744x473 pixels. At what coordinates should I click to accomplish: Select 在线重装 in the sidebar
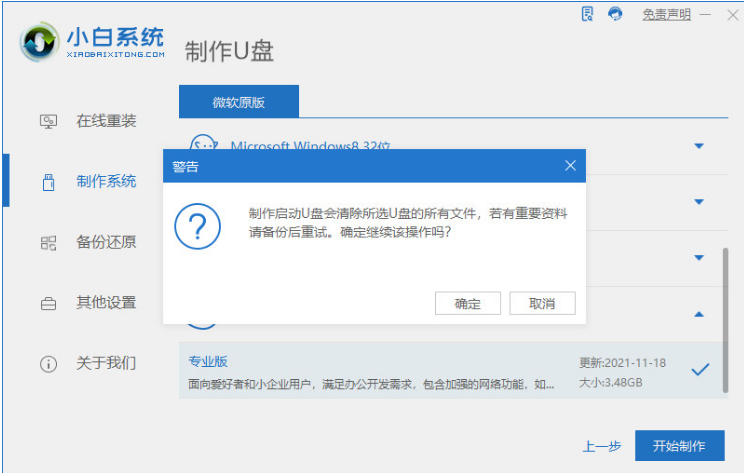(106, 121)
